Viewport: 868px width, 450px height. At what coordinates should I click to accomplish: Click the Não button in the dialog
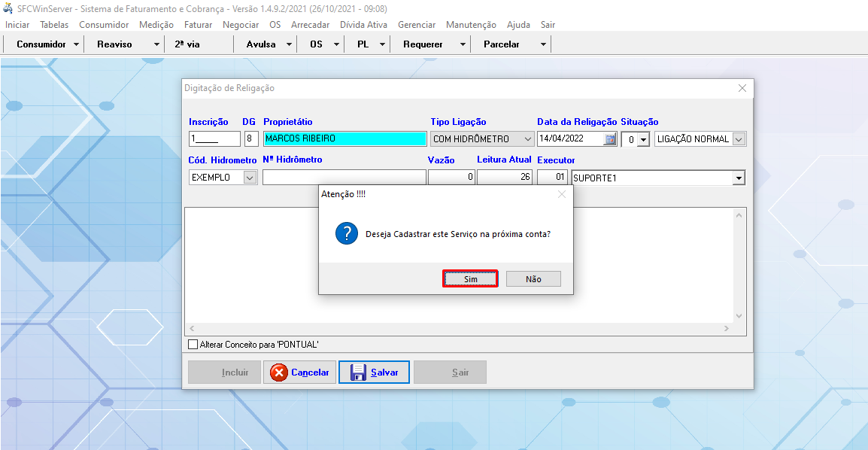click(x=533, y=279)
